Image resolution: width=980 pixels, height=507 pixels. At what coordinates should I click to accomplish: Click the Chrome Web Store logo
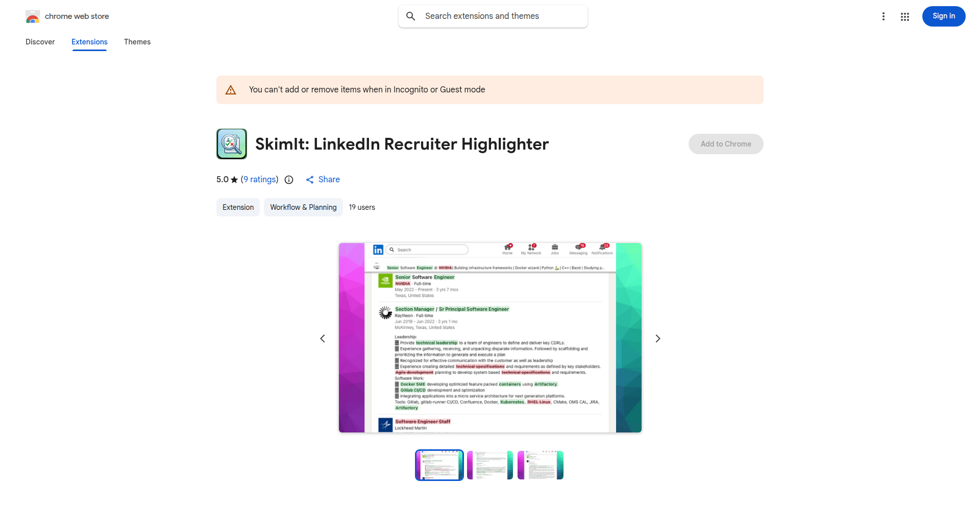tap(33, 16)
